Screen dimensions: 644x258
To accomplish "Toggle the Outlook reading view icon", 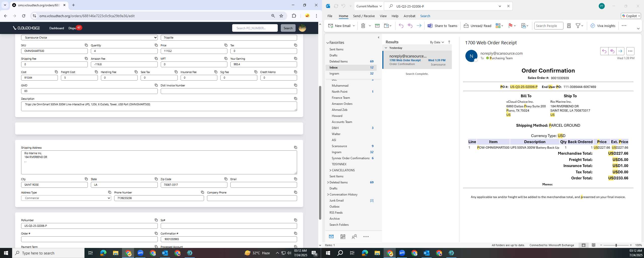I will (x=593, y=245).
